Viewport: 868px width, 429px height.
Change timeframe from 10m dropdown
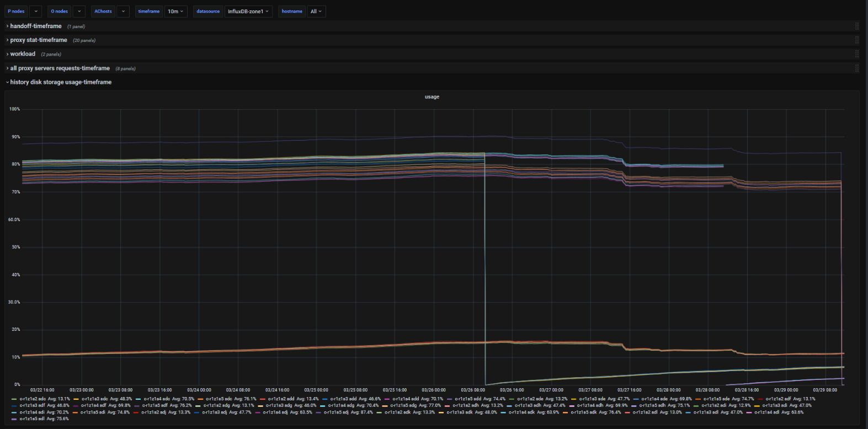click(x=176, y=11)
